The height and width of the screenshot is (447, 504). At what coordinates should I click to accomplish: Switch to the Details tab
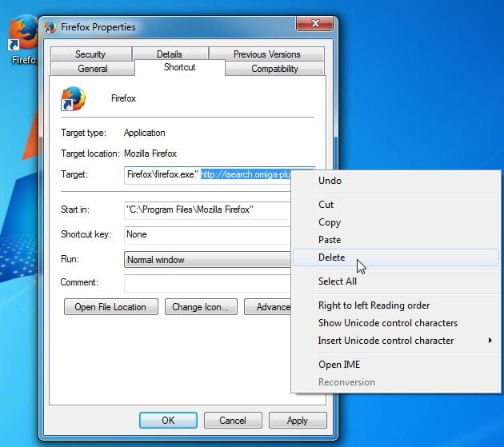click(x=170, y=54)
